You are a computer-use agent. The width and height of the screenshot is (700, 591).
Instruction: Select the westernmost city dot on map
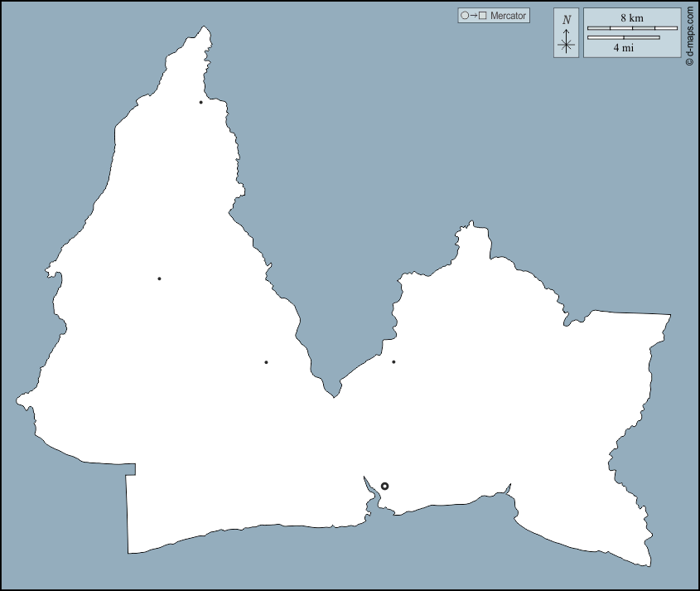click(159, 279)
